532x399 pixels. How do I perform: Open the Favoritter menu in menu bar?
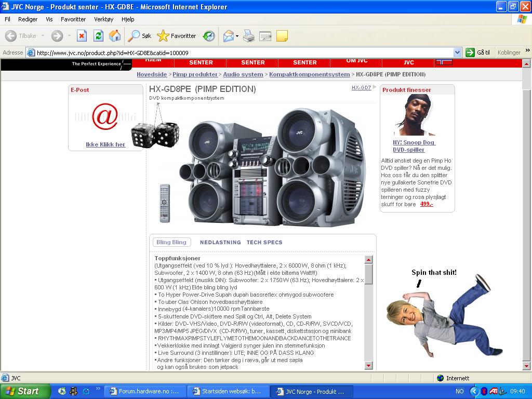point(73,19)
